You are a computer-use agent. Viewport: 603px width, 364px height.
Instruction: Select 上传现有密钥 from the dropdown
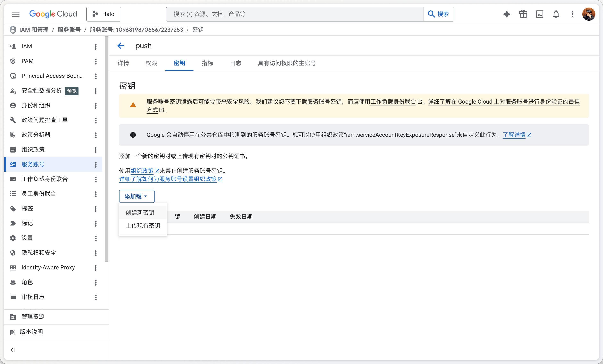(143, 226)
